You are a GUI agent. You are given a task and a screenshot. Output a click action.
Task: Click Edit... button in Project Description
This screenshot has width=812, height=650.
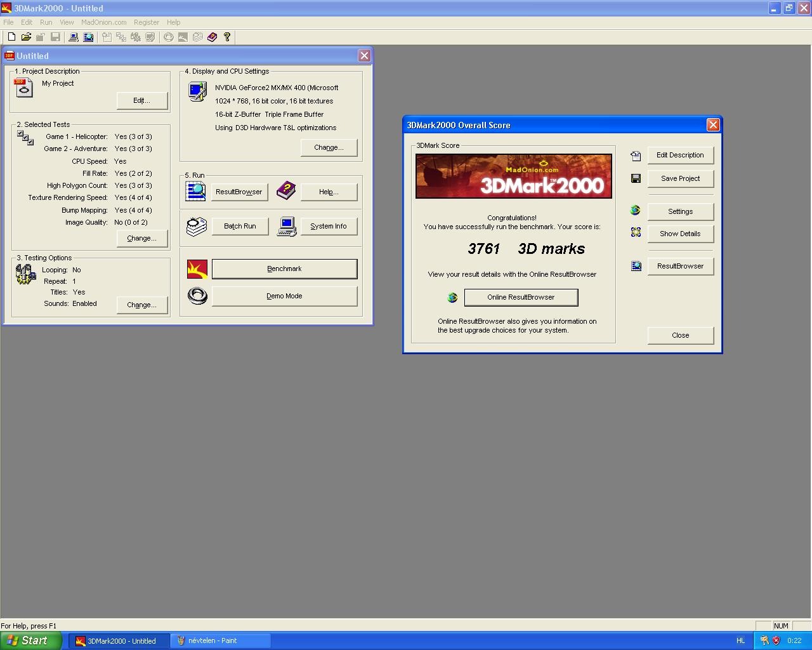point(142,100)
